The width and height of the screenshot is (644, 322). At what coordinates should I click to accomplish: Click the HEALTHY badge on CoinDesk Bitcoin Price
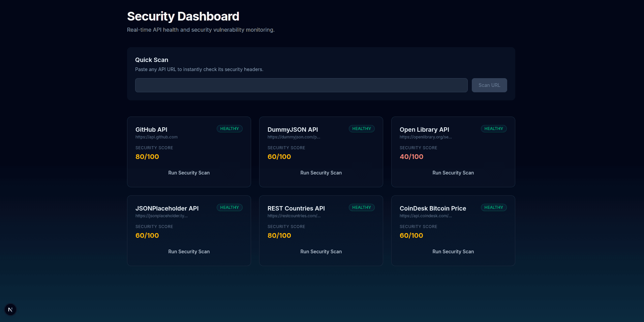point(494,207)
